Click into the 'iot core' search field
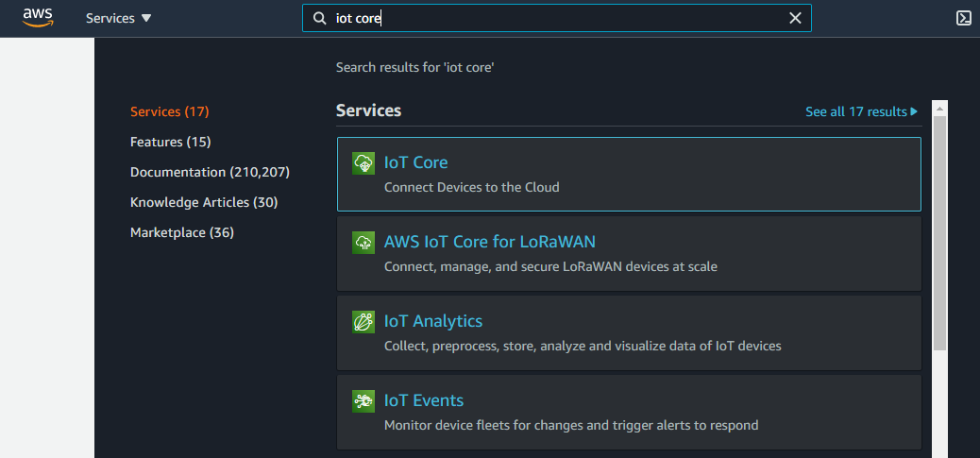This screenshot has height=458, width=980. click(x=556, y=18)
